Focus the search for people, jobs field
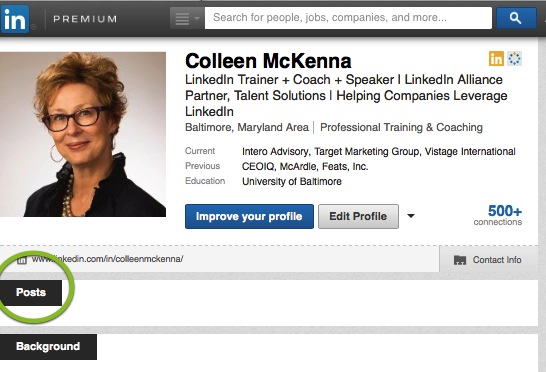 point(348,18)
